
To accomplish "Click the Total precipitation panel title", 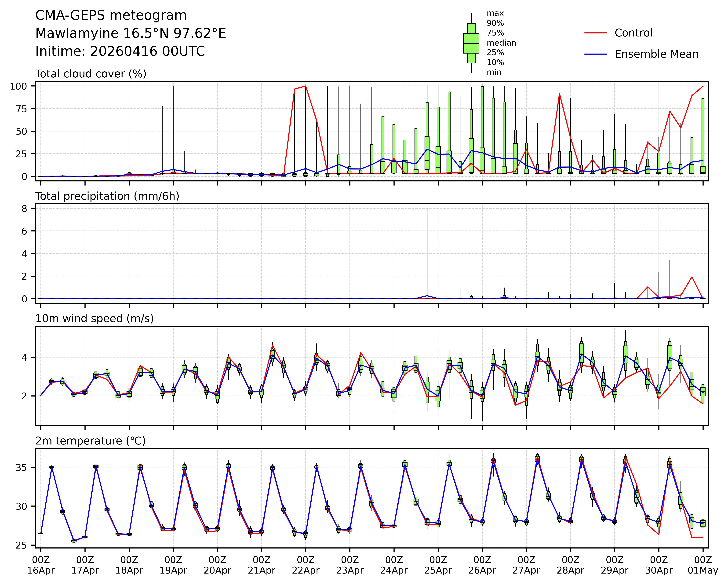I will pyautogui.click(x=107, y=196).
